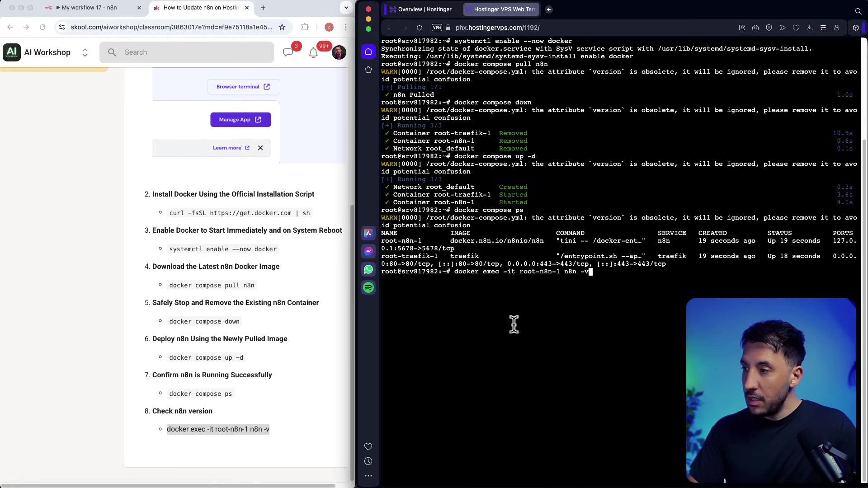Image resolution: width=868 pixels, height=488 pixels.
Task: Click heading Check n8n version
Action: pyautogui.click(x=182, y=411)
